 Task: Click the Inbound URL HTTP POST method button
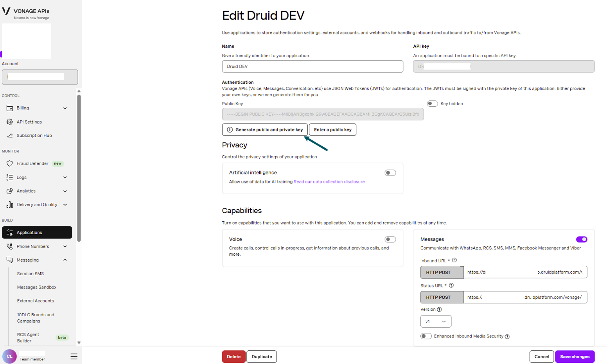(442, 272)
